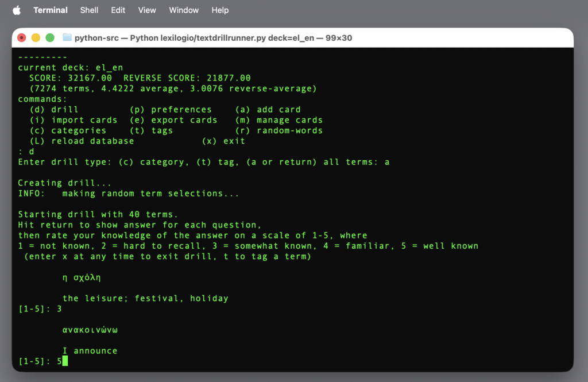Click the yellow minimize window button
Screen dimensions: 588x382
tap(36, 37)
